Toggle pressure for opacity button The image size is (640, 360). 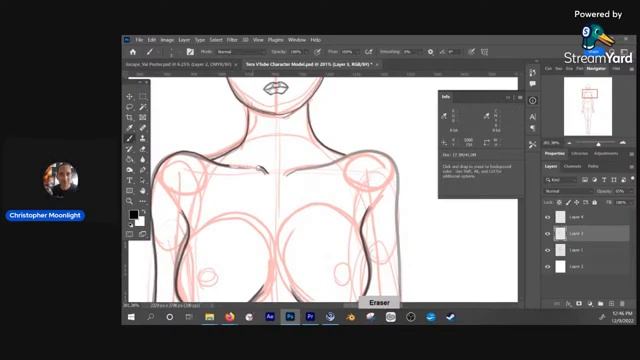(x=317, y=52)
